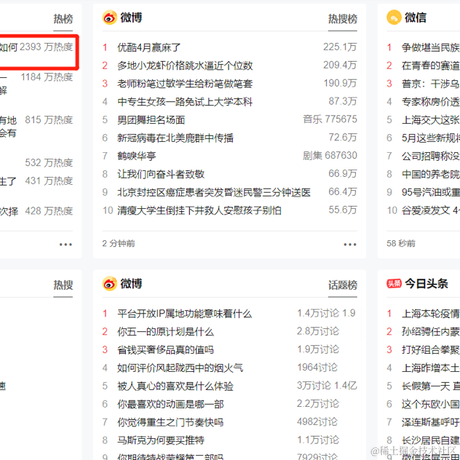Viewport: 460px width, 460px height.
Task: Open 被人真心的喜欢是什么体验
Action: (x=175, y=386)
